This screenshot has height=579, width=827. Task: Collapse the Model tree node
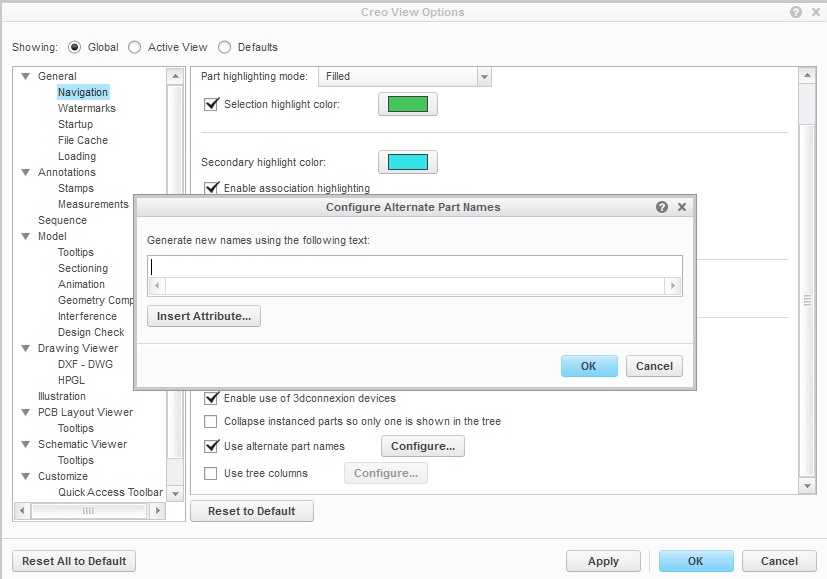click(x=25, y=236)
